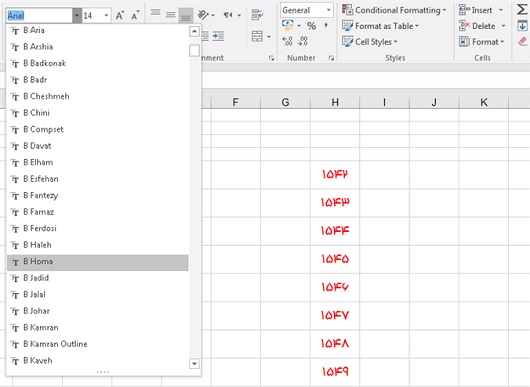Select cell containing ۱۵۴۵
The image size is (530, 387).
tap(335, 259)
